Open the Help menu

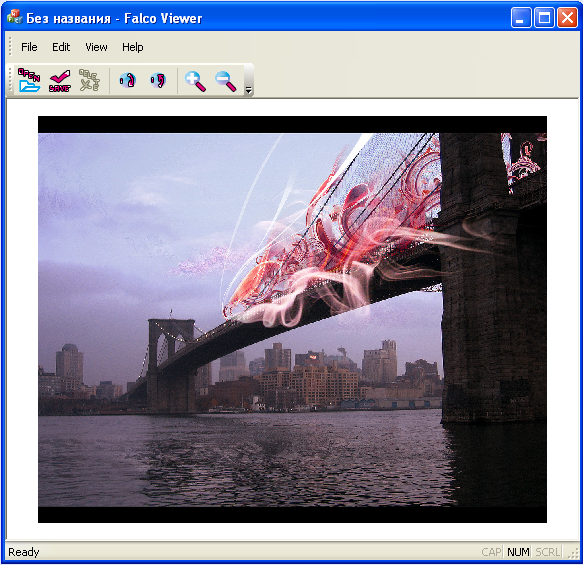coord(133,47)
